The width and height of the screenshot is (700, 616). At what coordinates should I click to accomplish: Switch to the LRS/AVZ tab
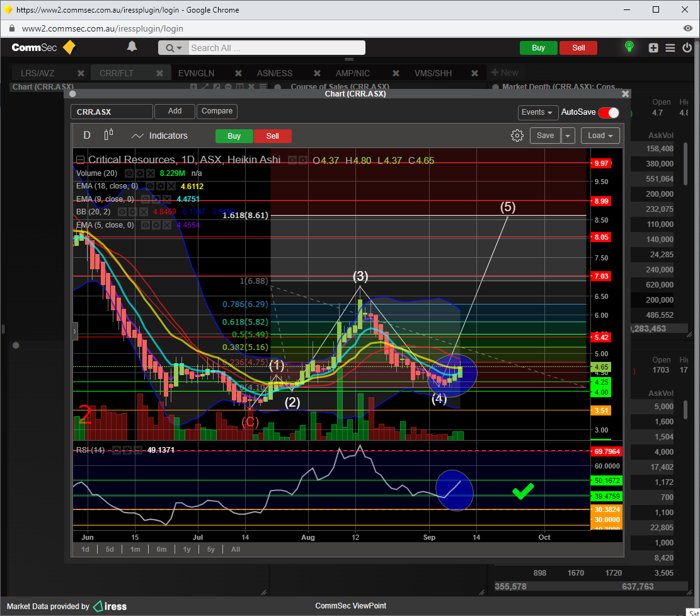pos(37,73)
